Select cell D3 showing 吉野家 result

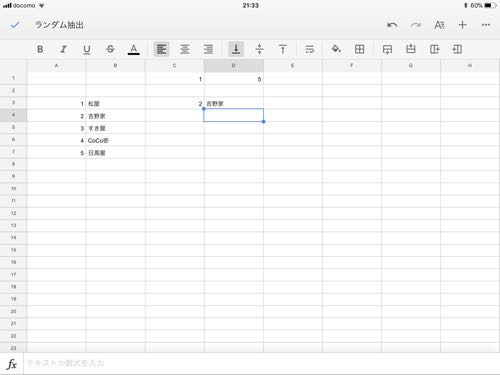[234, 103]
